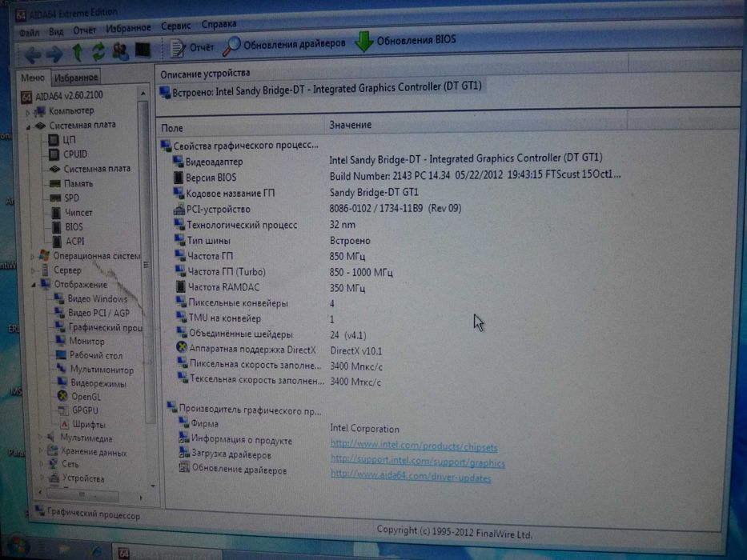
Task: Select Шрифты in the tree
Action: (x=82, y=424)
